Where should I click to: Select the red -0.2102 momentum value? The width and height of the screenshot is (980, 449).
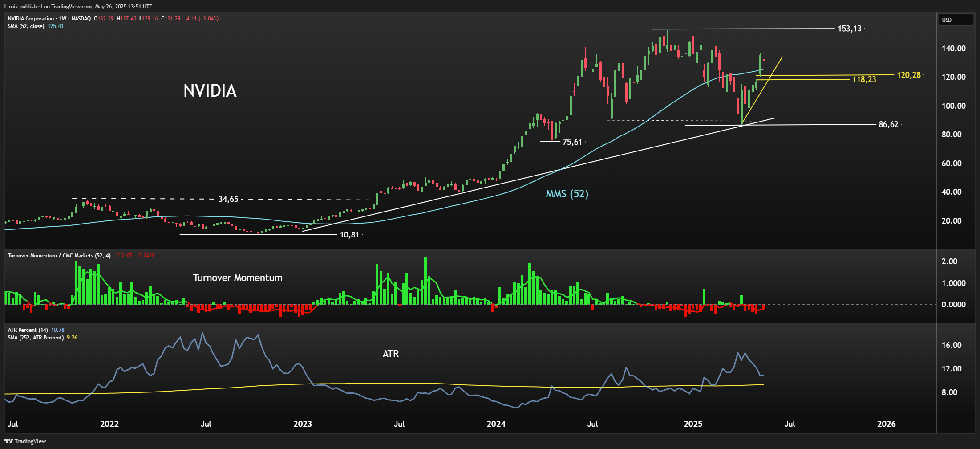[x=123, y=256]
